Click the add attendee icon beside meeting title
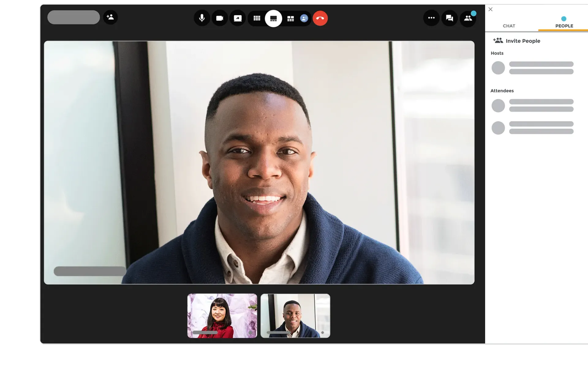The height and width of the screenshot is (368, 588). tap(110, 17)
